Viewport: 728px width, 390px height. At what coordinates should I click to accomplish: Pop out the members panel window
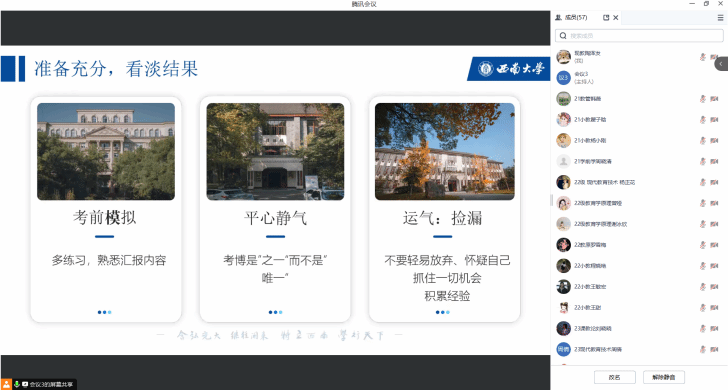606,18
